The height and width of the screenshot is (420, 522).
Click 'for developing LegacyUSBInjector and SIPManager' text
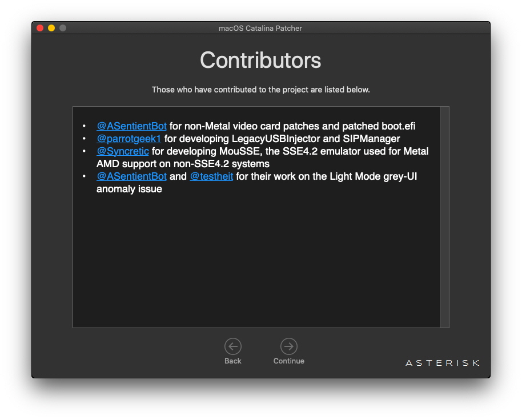tap(282, 139)
